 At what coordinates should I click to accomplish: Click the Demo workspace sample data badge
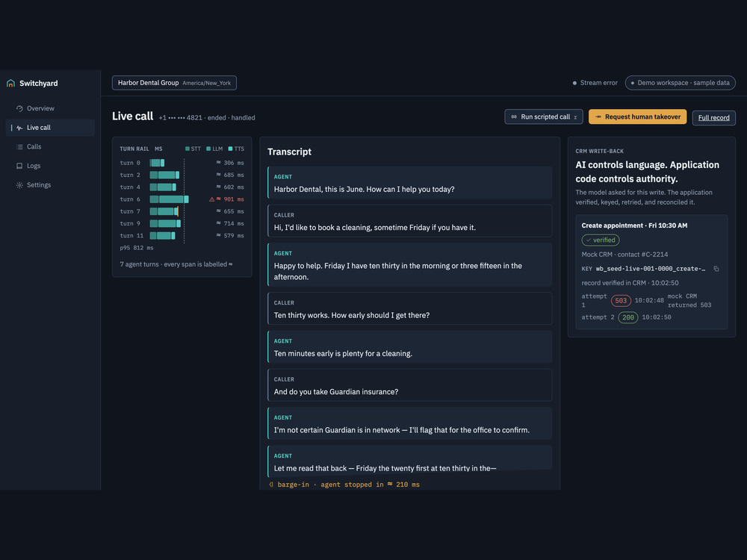680,83
